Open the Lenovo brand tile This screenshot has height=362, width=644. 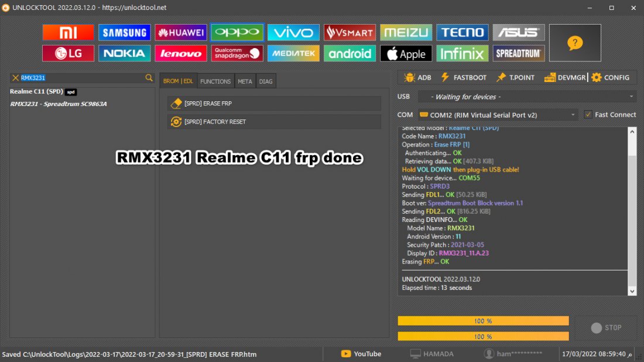181,53
